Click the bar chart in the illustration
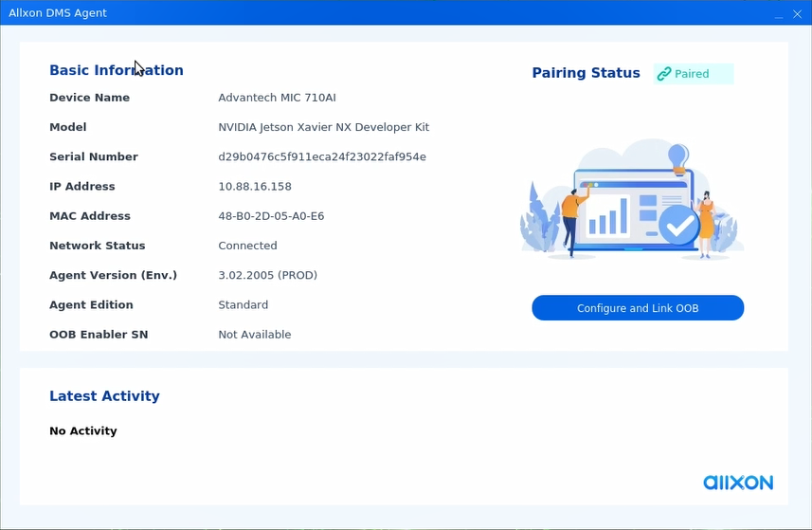Screen dimensions: 812x530 point(607,217)
